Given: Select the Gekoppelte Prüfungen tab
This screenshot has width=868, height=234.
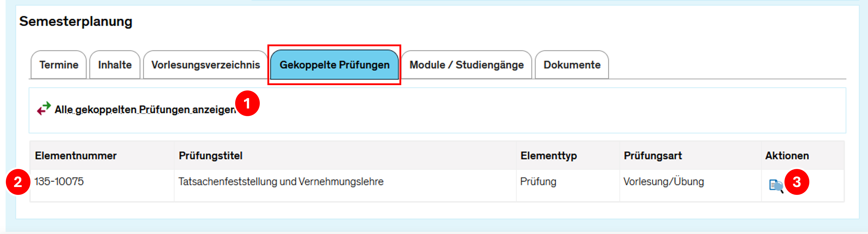Looking at the screenshot, I should coord(334,65).
